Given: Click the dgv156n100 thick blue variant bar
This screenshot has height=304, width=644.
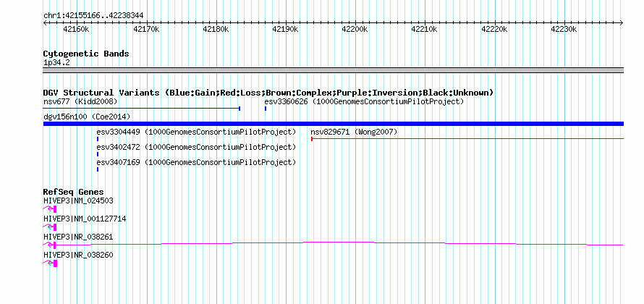Looking at the screenshot, I should point(334,124).
